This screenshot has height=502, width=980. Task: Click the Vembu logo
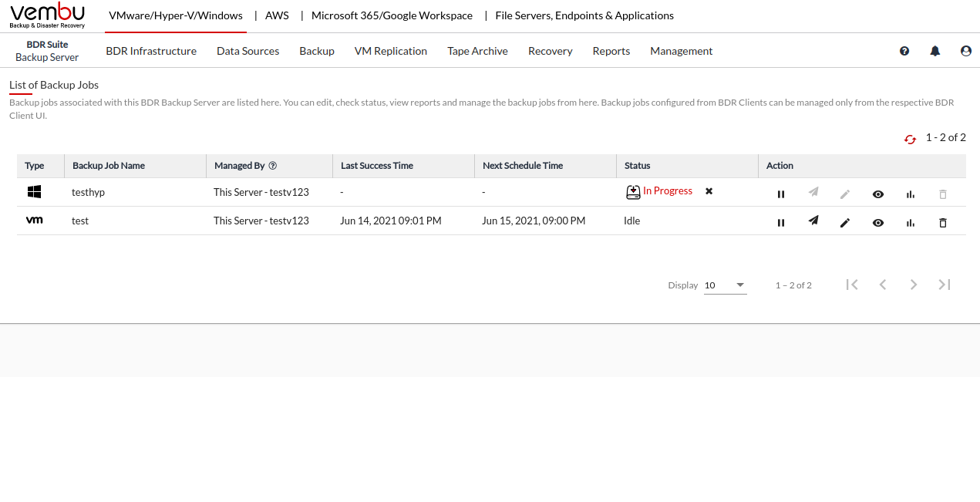coord(47,15)
